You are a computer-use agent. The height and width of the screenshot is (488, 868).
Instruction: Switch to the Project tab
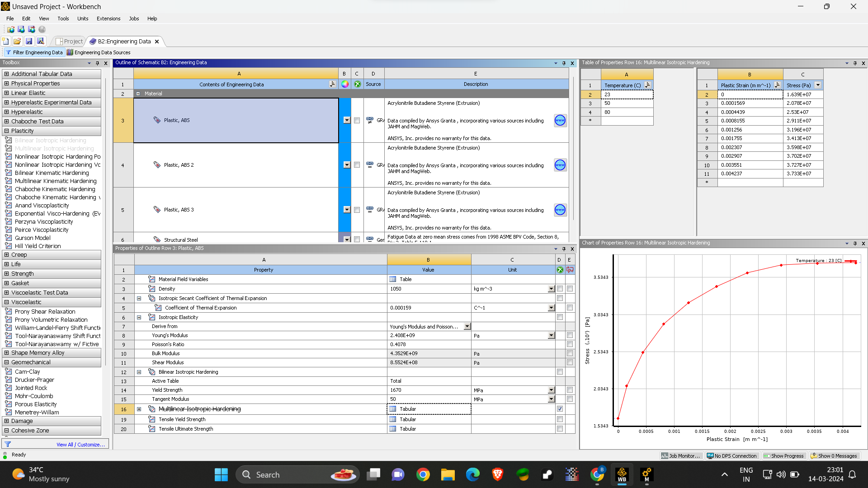pos(69,41)
